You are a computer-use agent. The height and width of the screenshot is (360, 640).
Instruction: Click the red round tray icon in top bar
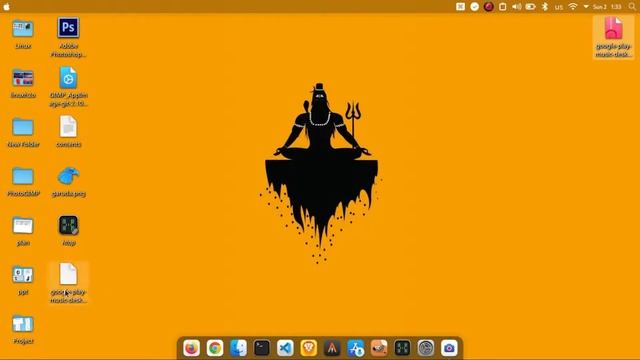[x=489, y=7]
